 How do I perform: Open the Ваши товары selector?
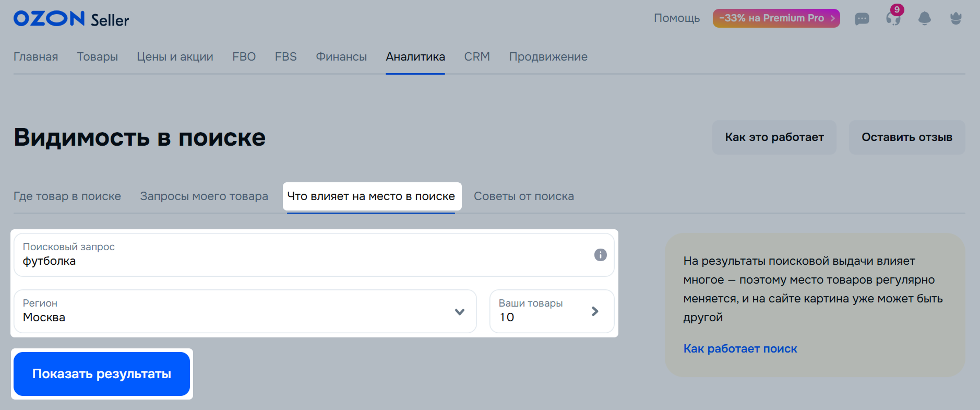551,311
